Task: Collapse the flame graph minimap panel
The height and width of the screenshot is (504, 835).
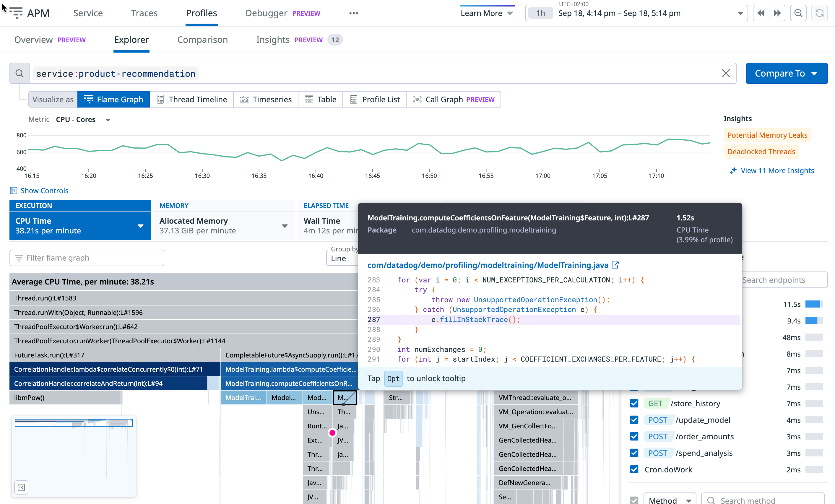Action: point(21,487)
